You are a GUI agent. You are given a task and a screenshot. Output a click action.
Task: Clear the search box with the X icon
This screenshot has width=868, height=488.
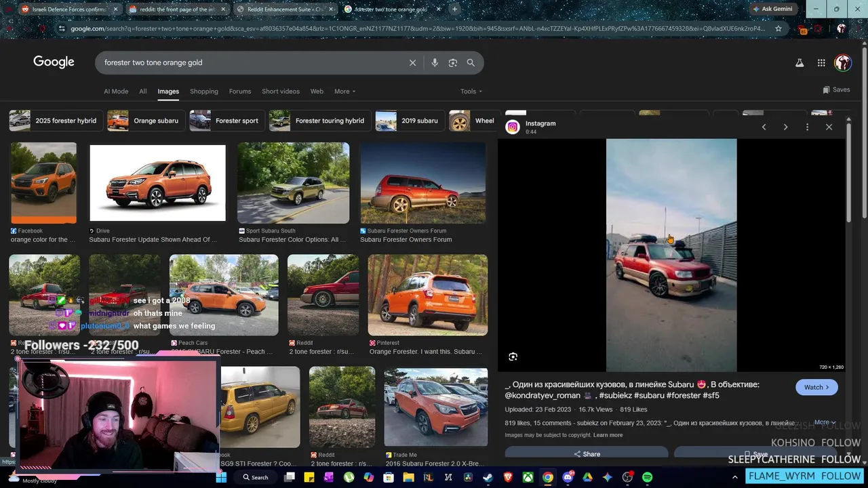[x=412, y=62]
